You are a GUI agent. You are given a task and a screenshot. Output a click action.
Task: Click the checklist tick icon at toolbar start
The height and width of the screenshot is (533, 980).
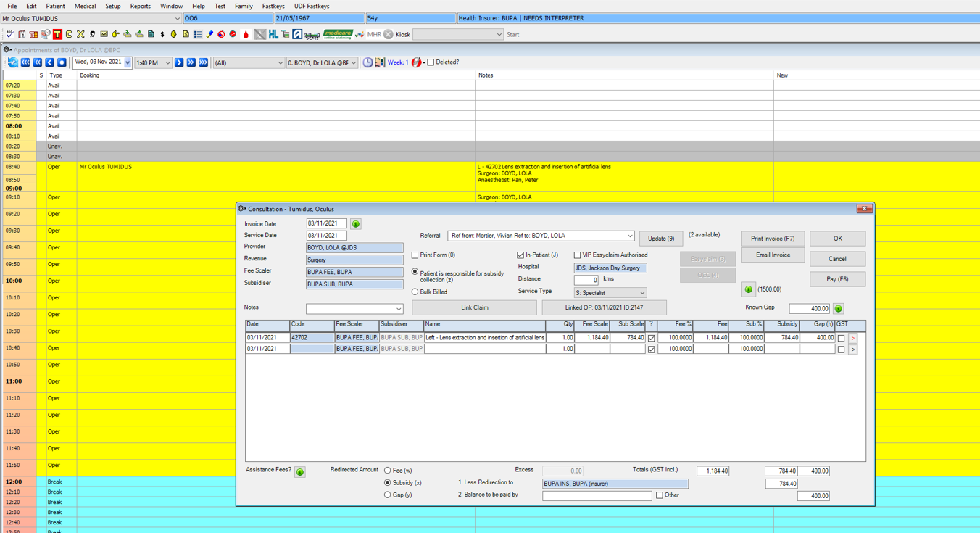click(9, 34)
